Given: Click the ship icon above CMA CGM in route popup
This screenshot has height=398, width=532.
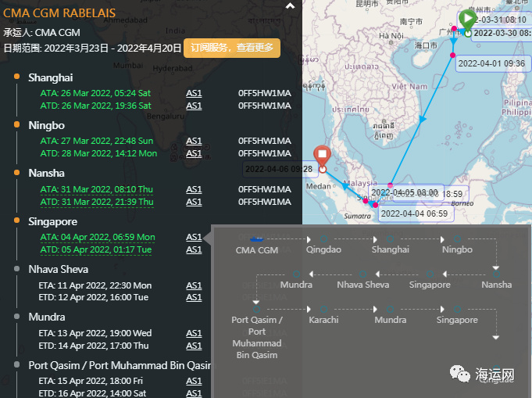Looking at the screenshot, I should click(256, 239).
